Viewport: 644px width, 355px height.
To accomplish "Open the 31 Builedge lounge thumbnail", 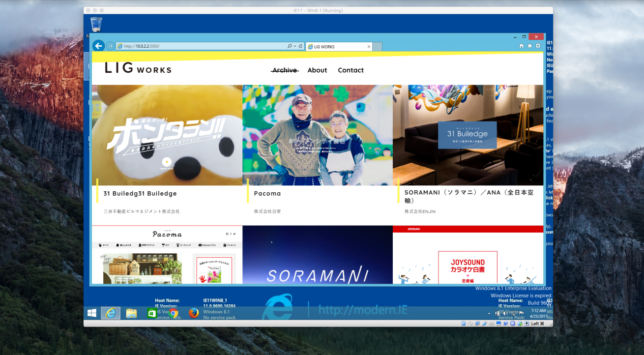I will point(468,135).
